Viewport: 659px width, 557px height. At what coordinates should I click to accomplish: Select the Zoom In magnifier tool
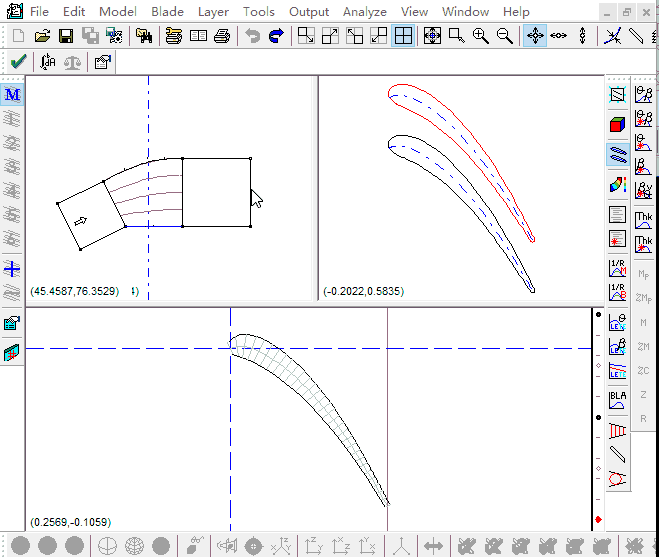pyautogui.click(x=481, y=36)
